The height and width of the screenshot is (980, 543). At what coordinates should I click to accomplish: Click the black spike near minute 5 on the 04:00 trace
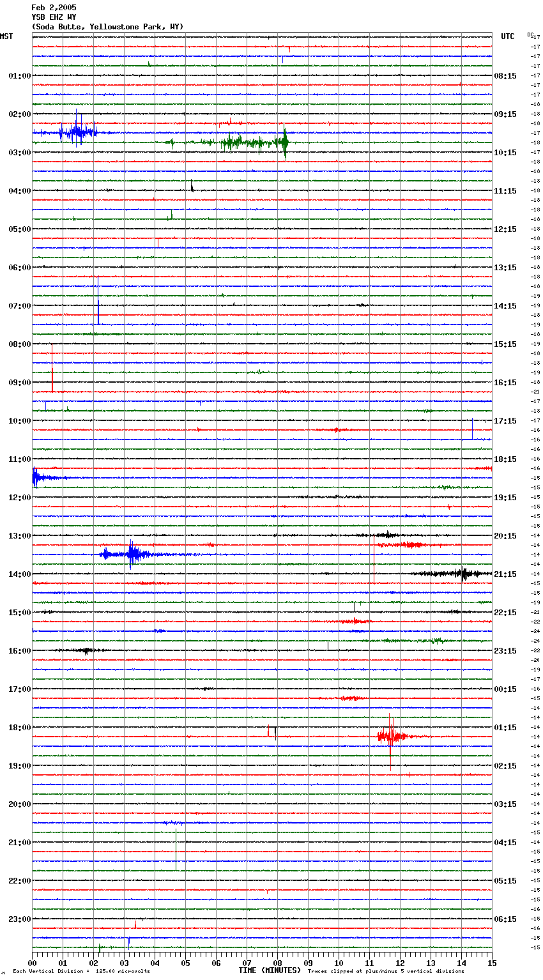[192, 187]
